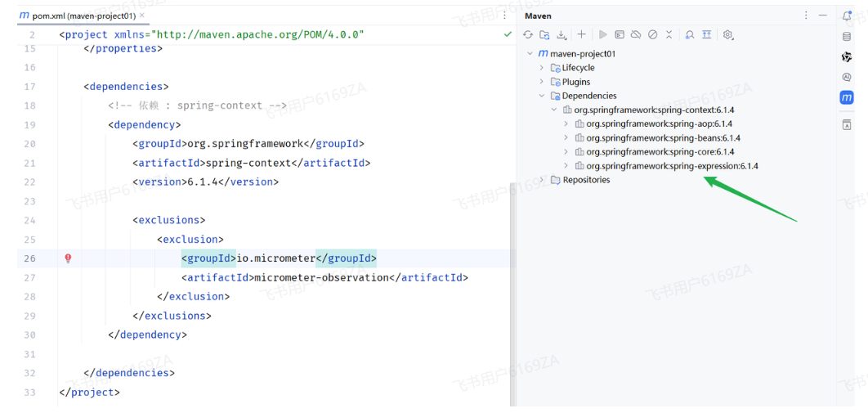Click red error bulb on line 26
The image size is (868, 413).
68,258
